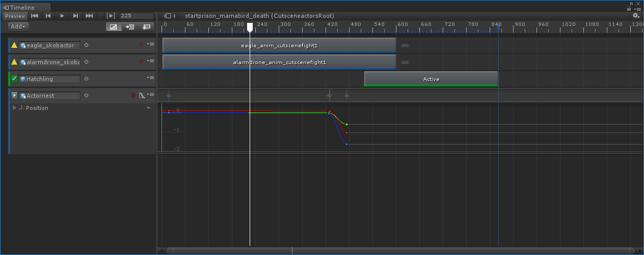This screenshot has width=644, height=255.
Task: Open alarmdrone_skoba track options menu
Action: tap(150, 62)
